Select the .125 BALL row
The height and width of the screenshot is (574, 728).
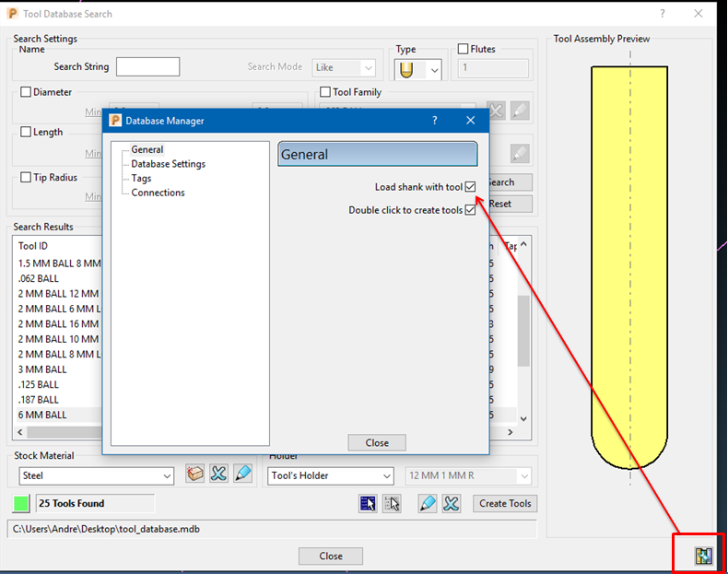click(x=59, y=385)
